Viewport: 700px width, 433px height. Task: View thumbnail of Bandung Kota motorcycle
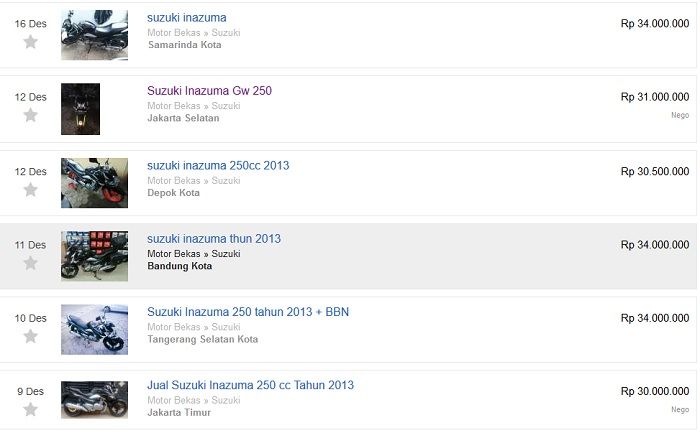94,256
